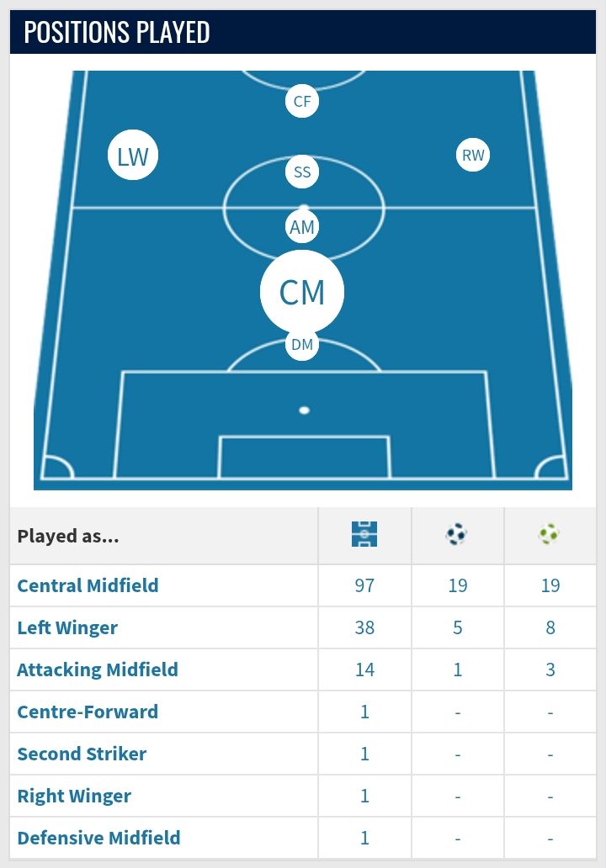This screenshot has height=868, width=606.
Task: Click the 97 appearances value for Central Midfield
Action: click(x=364, y=585)
